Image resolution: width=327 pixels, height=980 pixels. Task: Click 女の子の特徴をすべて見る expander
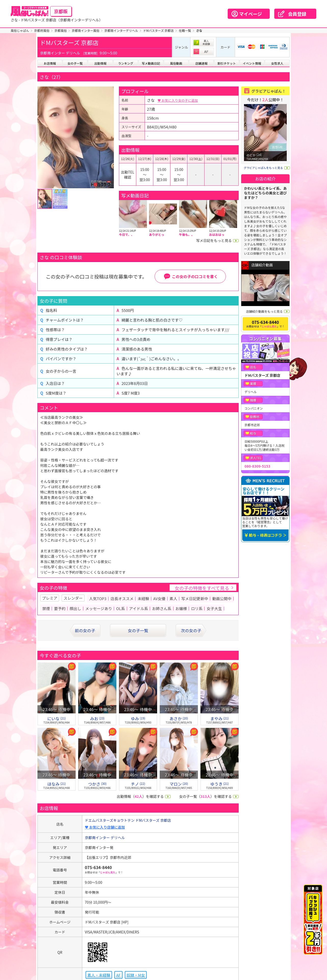(x=203, y=588)
